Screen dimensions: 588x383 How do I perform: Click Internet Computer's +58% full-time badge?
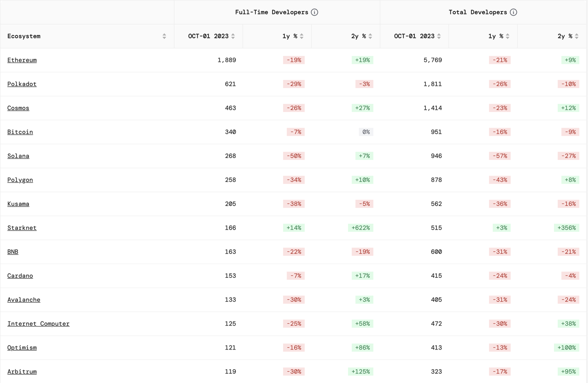point(362,324)
